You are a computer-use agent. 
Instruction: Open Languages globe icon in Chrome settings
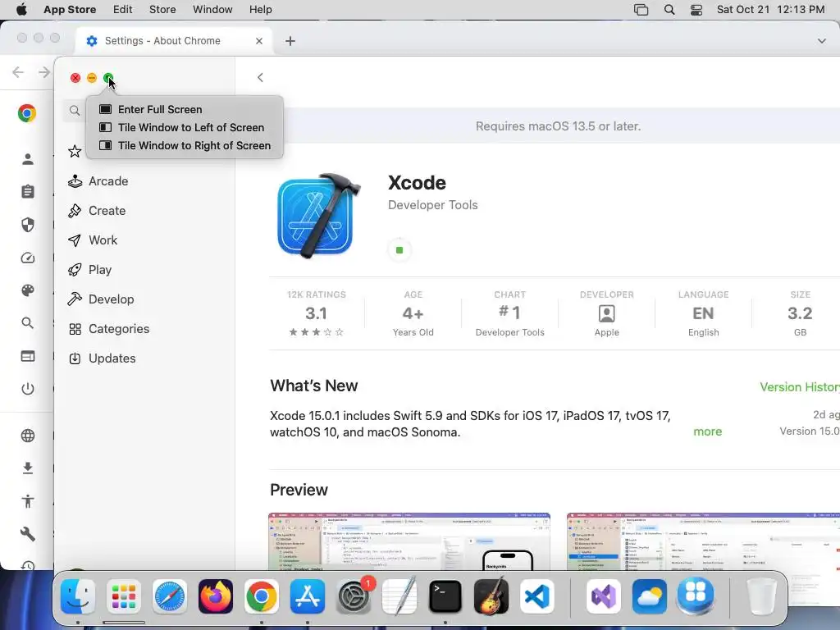tap(28, 436)
